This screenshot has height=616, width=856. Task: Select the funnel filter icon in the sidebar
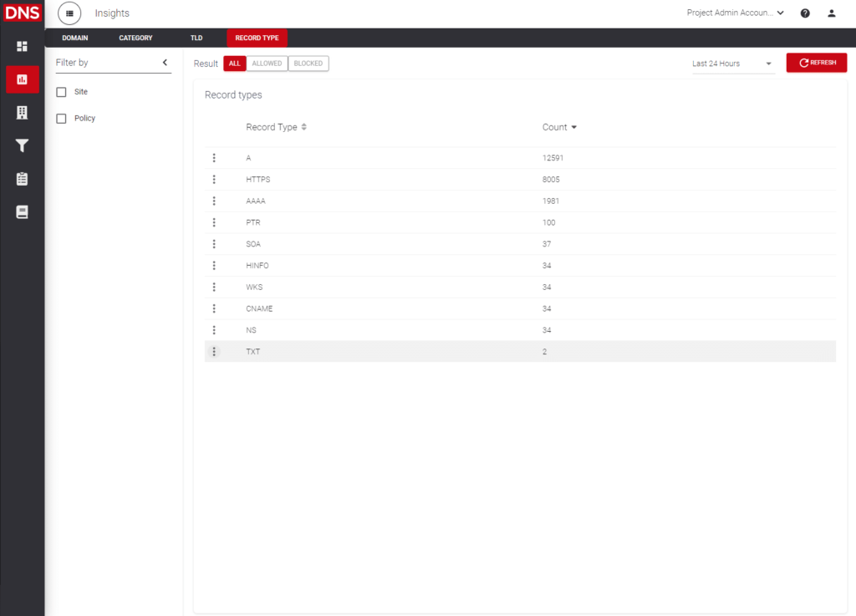pos(22,145)
